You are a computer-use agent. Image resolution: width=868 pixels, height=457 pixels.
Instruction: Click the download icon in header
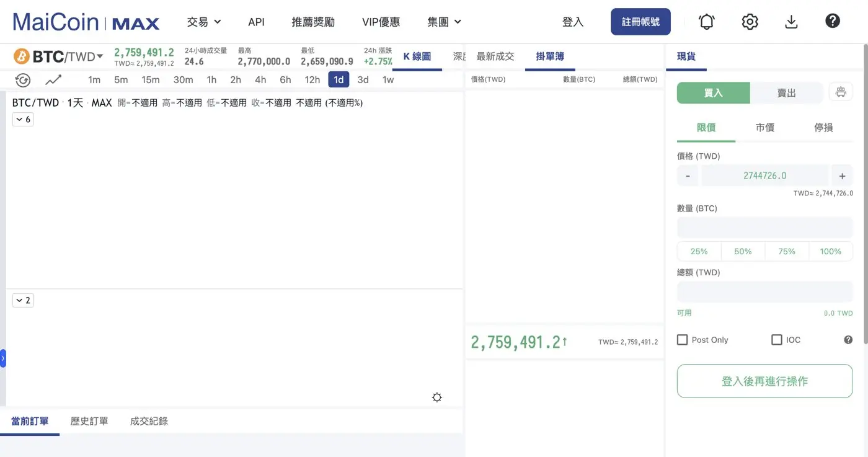click(791, 22)
